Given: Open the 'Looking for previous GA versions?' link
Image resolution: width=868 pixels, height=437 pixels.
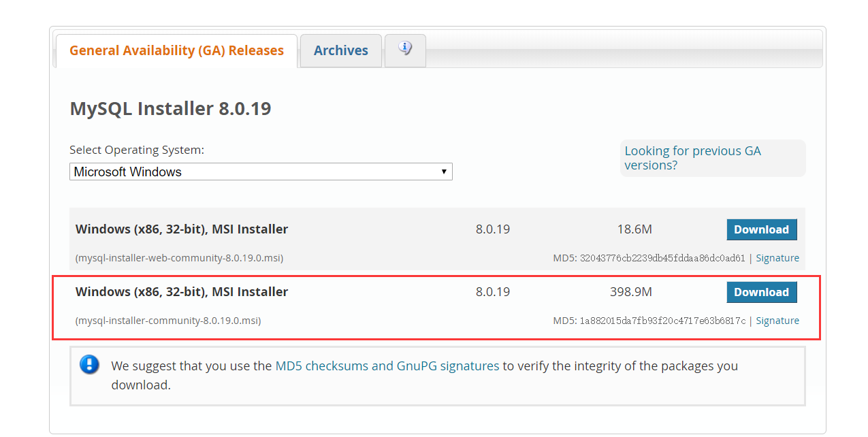Looking at the screenshot, I should pos(692,158).
